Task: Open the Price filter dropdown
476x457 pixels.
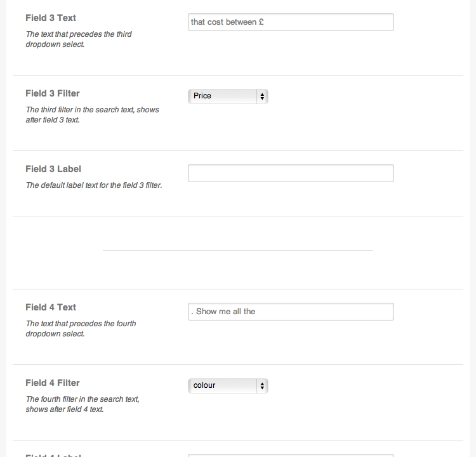Action: click(228, 96)
